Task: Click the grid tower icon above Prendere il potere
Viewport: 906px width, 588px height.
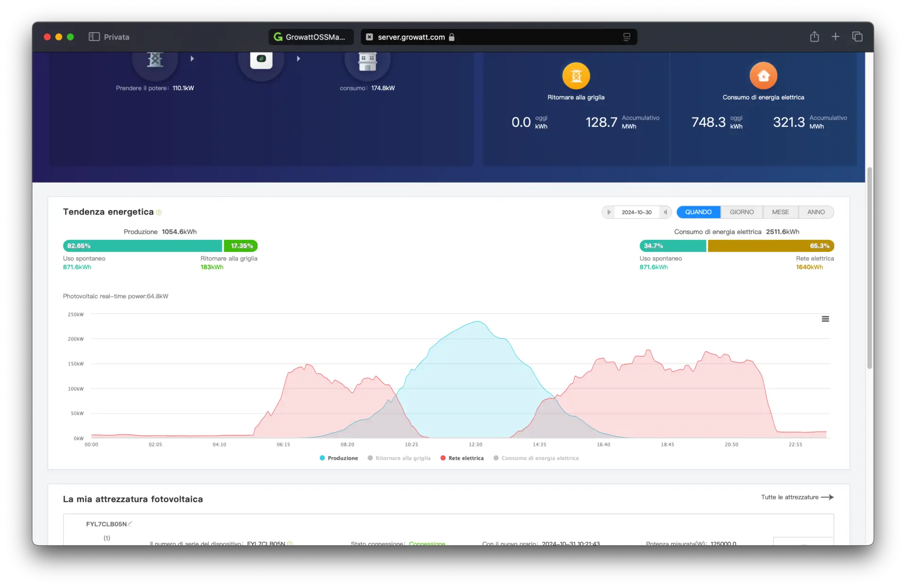Action: (x=155, y=60)
